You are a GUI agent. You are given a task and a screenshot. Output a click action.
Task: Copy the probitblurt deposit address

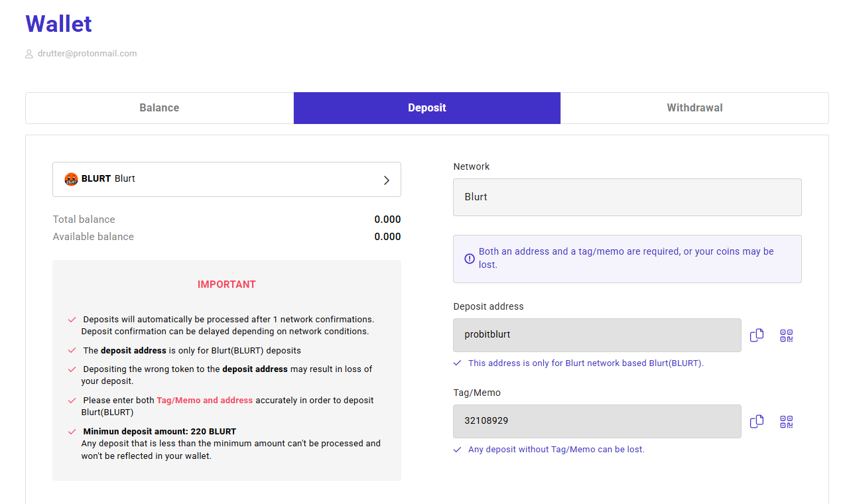pyautogui.click(x=757, y=336)
